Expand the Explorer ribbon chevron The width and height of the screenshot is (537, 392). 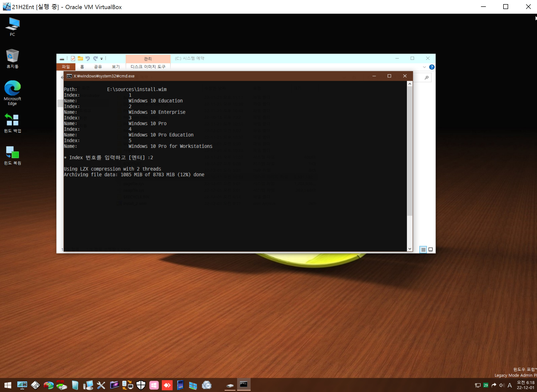coord(424,67)
